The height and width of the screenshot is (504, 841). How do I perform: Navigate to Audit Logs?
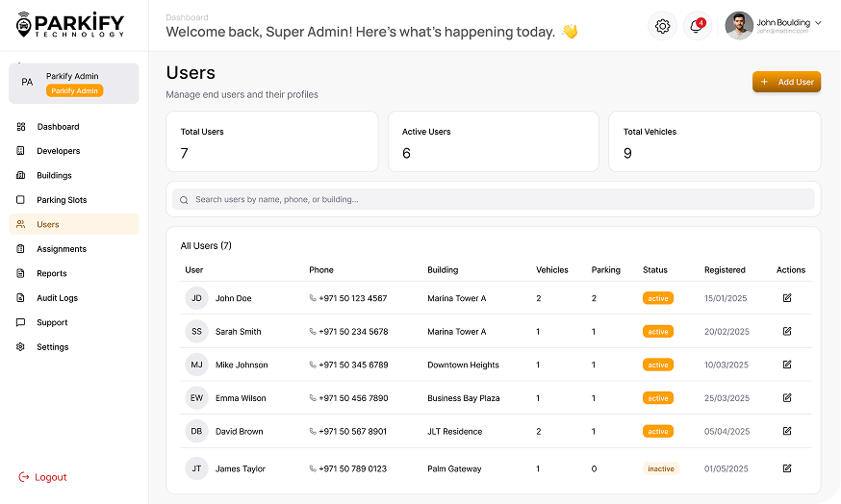[57, 298]
